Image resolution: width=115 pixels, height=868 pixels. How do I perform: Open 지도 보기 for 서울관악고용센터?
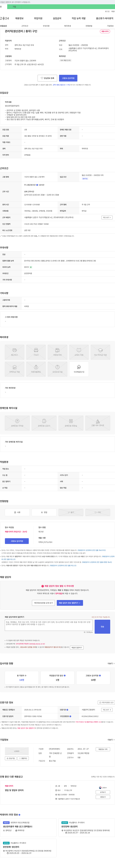(107, 710)
